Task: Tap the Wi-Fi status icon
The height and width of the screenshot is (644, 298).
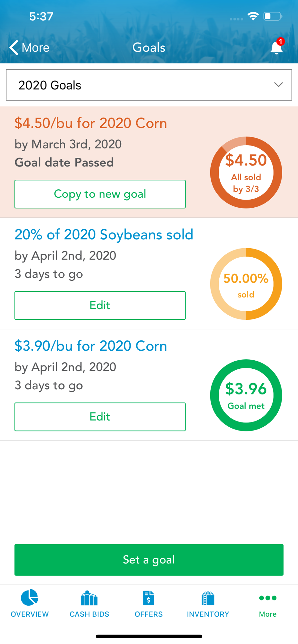Action: [x=253, y=16]
